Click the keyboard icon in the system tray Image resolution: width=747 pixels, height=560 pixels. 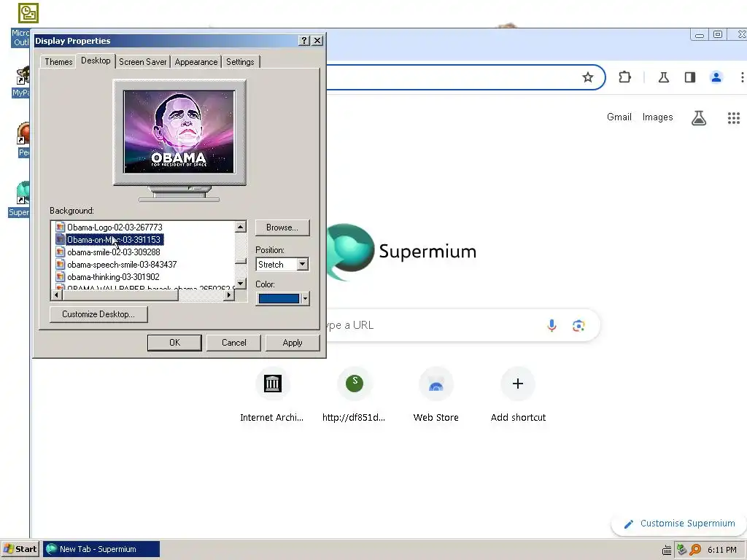coord(667,551)
